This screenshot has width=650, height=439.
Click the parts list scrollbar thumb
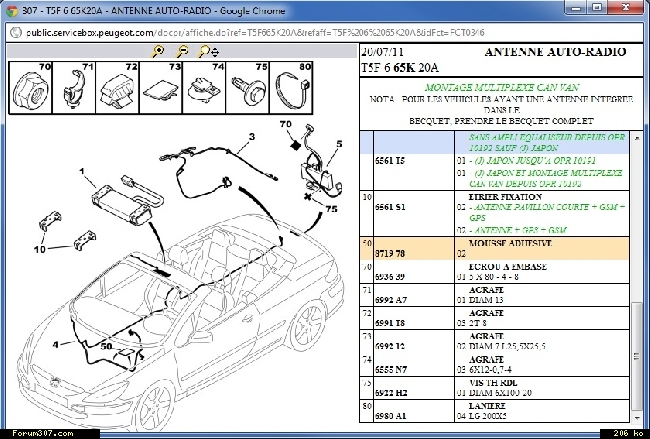[x=637, y=356]
